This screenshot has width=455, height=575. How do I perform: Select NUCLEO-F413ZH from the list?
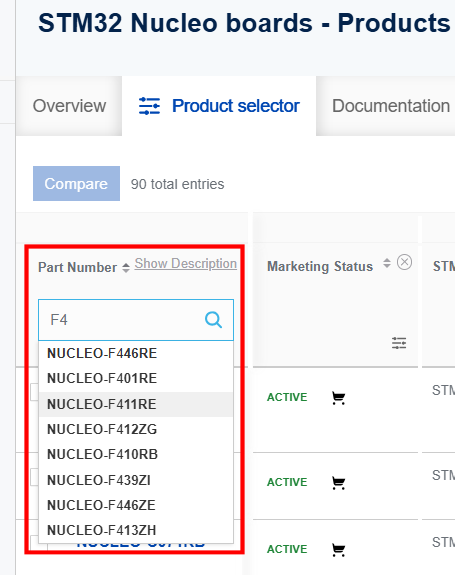tap(136, 530)
